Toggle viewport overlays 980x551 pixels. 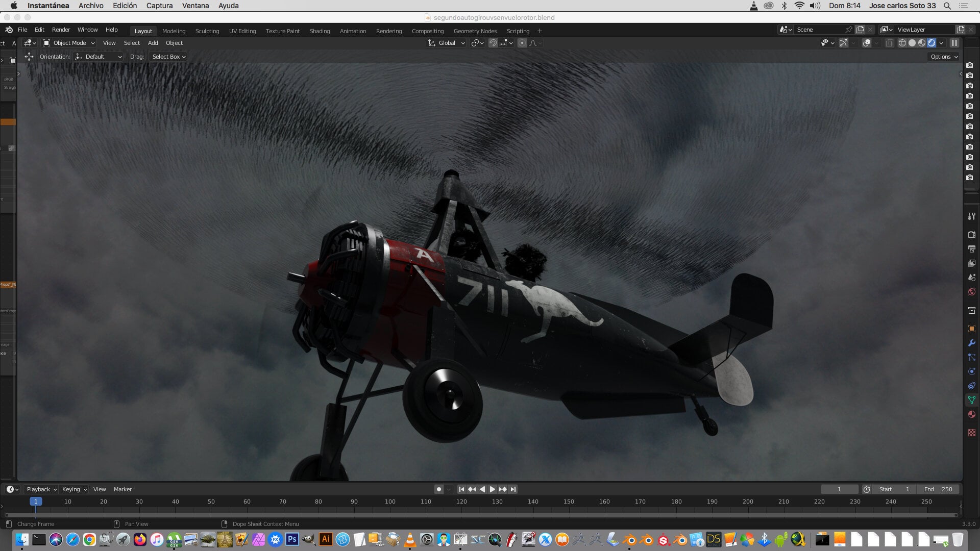(867, 43)
